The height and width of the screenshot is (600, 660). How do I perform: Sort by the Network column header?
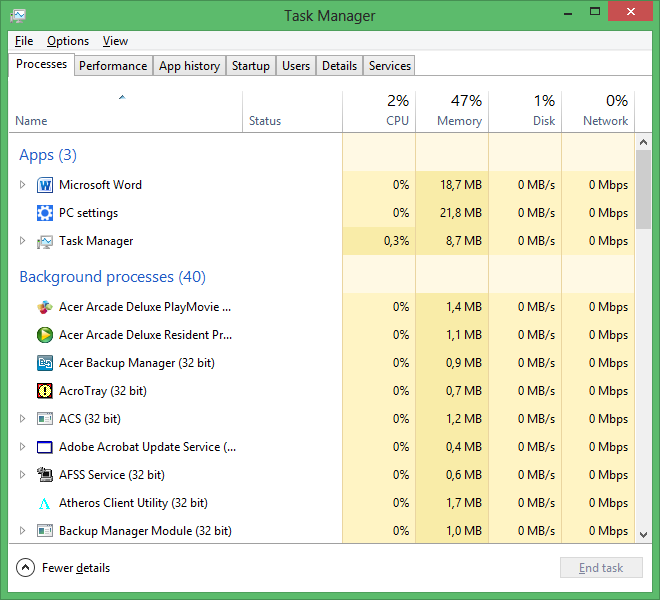598,112
